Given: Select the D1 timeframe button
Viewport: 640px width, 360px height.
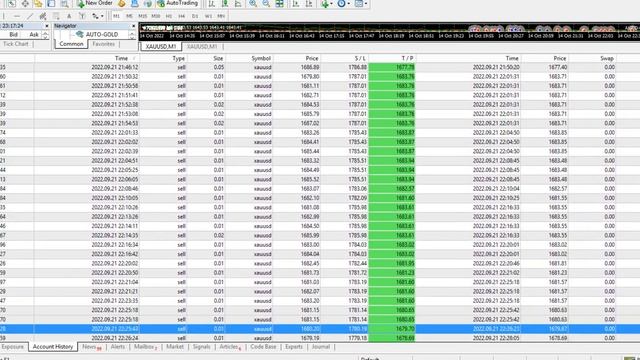Looking at the screenshot, I should [195, 16].
